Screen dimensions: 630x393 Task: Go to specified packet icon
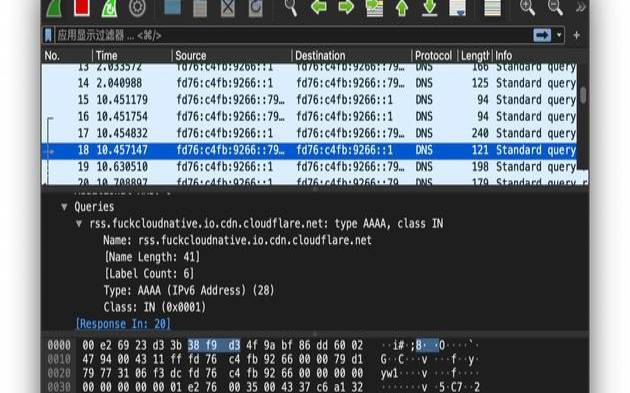[x=374, y=8]
